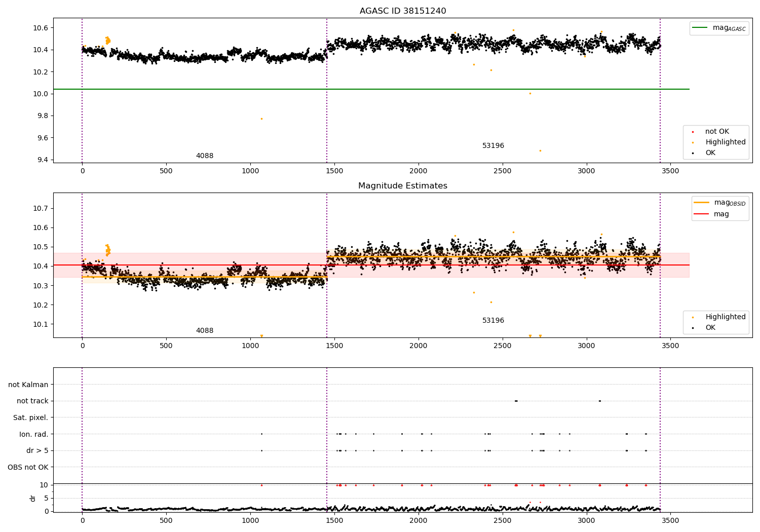Click the orange mag OBSID legend line
760x532 pixels.
point(702,203)
